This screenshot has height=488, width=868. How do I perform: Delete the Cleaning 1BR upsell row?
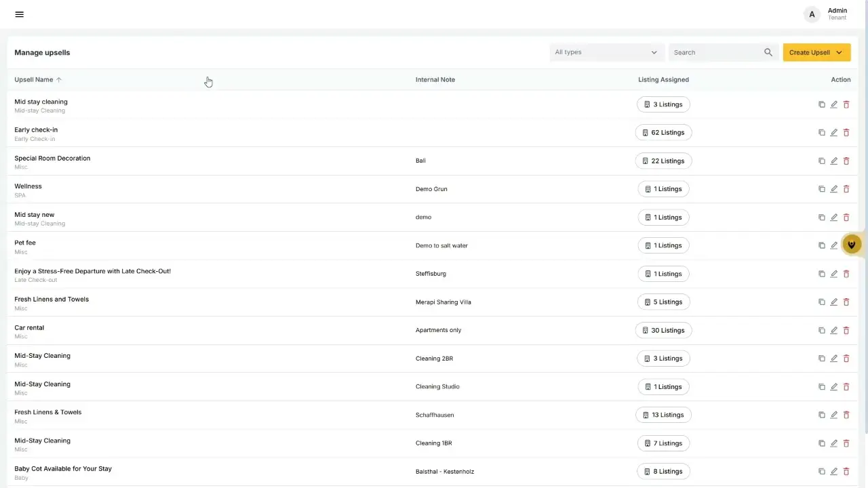click(846, 443)
